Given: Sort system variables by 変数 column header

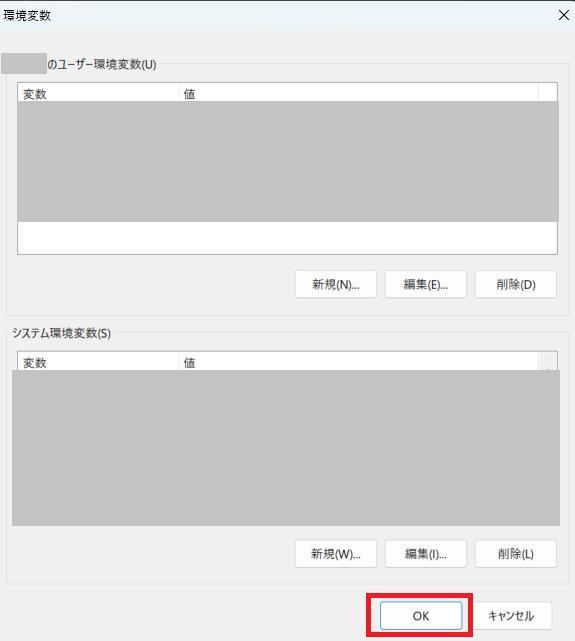Looking at the screenshot, I should pyautogui.click(x=98, y=362).
